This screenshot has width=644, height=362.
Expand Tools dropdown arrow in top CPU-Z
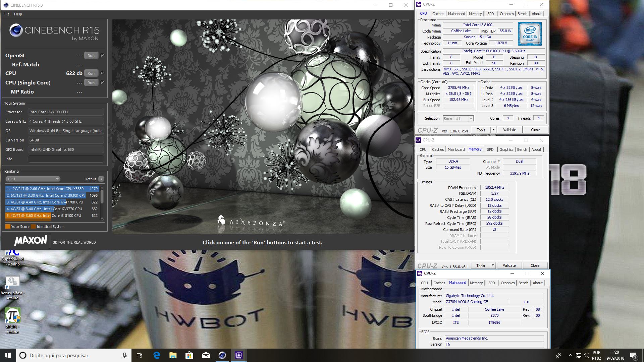493,130
